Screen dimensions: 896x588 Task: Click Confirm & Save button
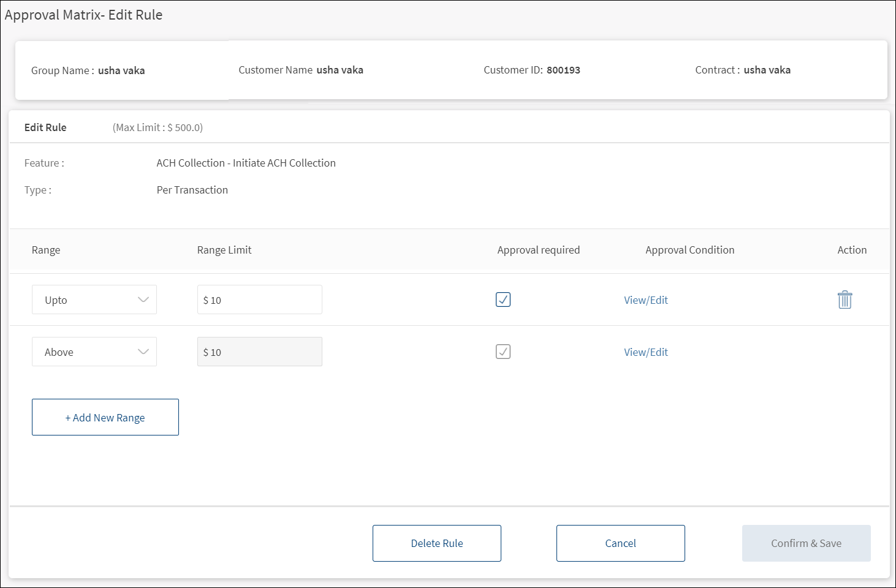click(806, 543)
